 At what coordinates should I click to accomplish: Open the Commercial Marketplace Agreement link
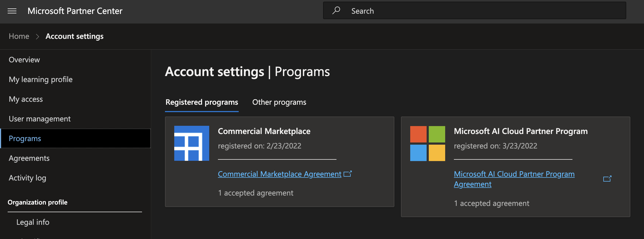click(x=279, y=174)
